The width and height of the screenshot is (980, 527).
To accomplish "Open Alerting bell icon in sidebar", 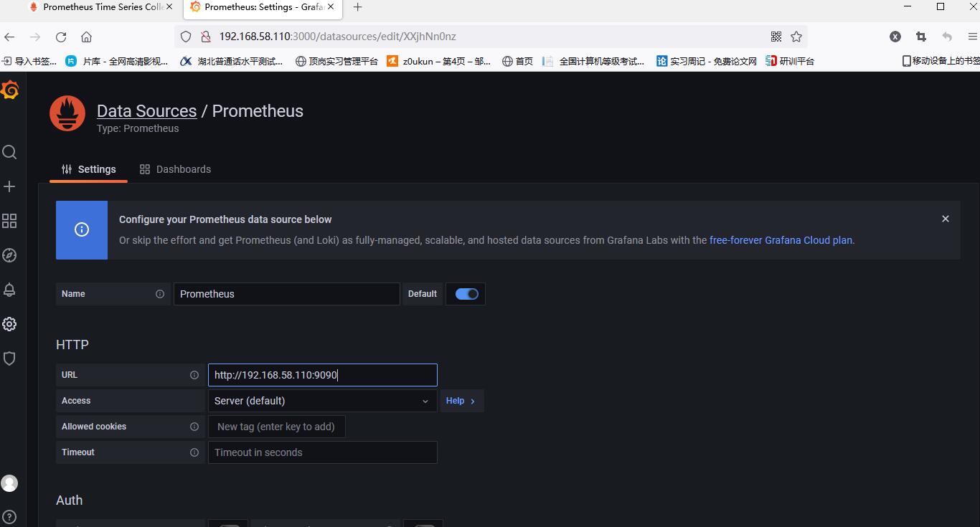I will click(x=9, y=290).
